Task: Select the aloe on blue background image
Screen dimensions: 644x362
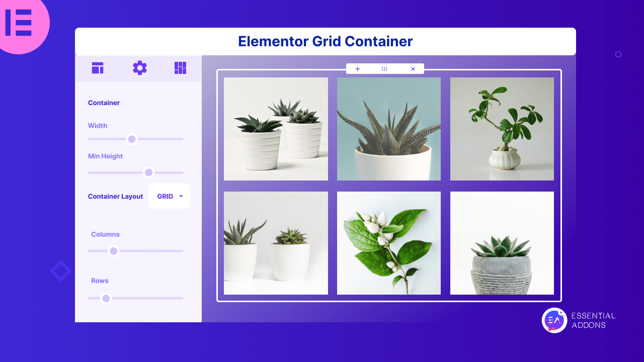Action: (389, 129)
